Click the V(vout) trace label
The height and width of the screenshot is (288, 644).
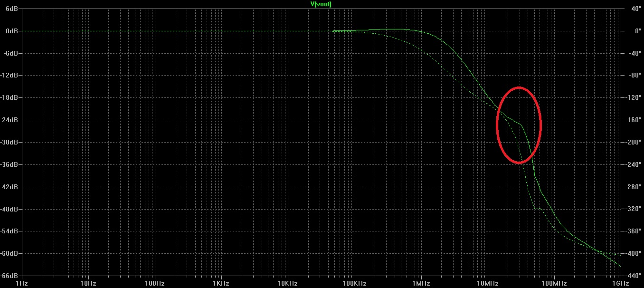321,3
